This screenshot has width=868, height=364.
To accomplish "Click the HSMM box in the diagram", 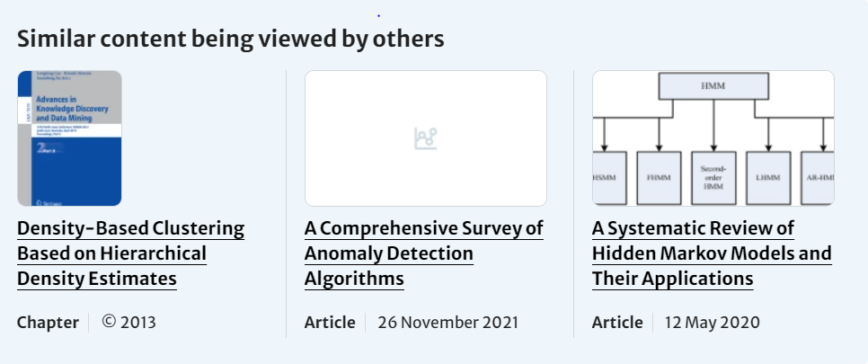I will pos(607,177).
